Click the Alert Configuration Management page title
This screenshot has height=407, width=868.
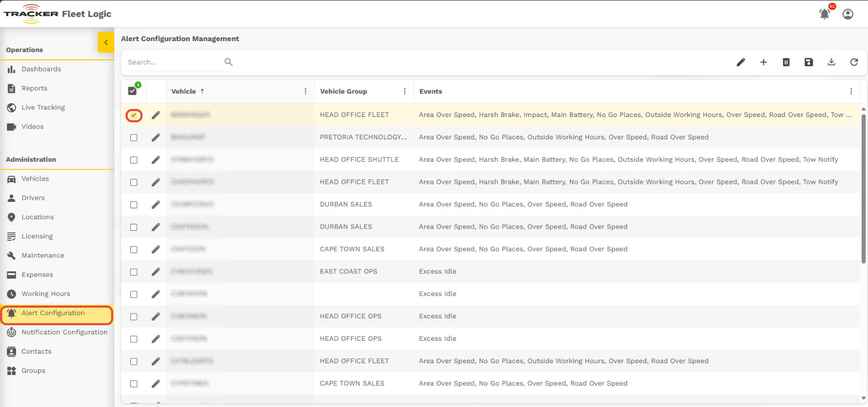pyautogui.click(x=180, y=39)
